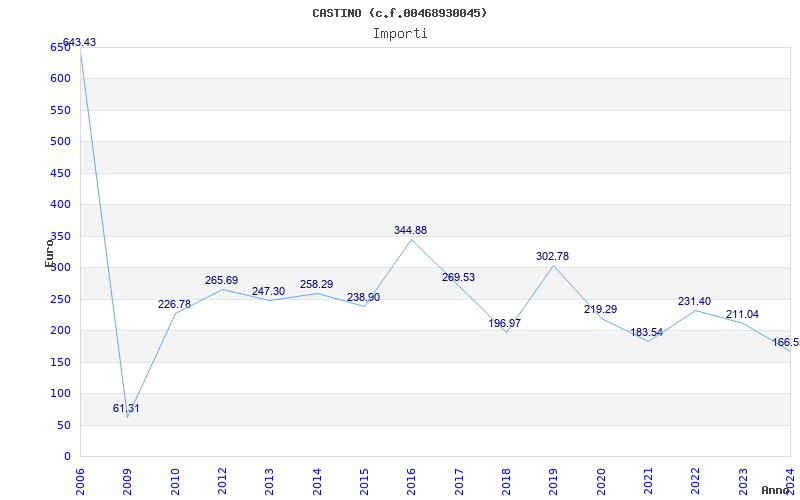800x500 pixels.
Task: Select the 2006 x-axis year label
Action: point(80,482)
